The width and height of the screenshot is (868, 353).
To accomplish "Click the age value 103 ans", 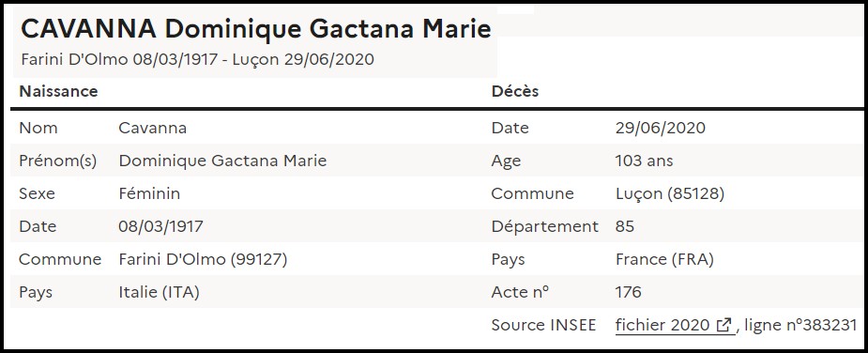I will coord(644,161).
